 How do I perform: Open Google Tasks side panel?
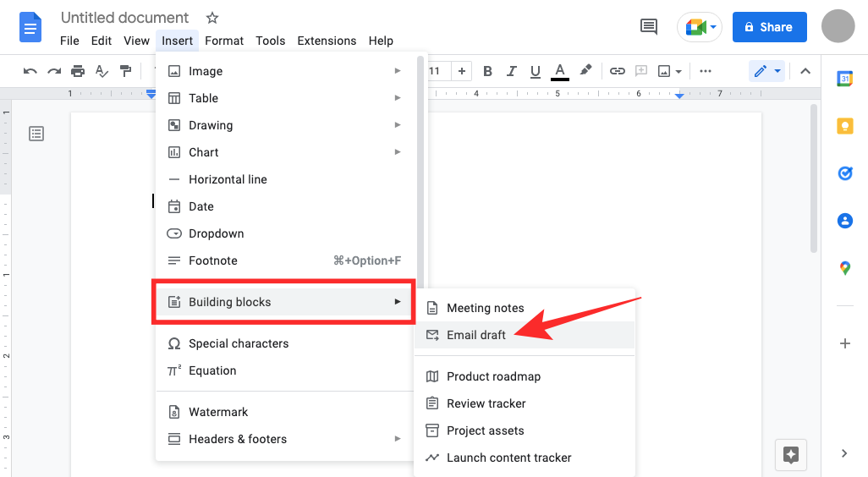point(845,173)
